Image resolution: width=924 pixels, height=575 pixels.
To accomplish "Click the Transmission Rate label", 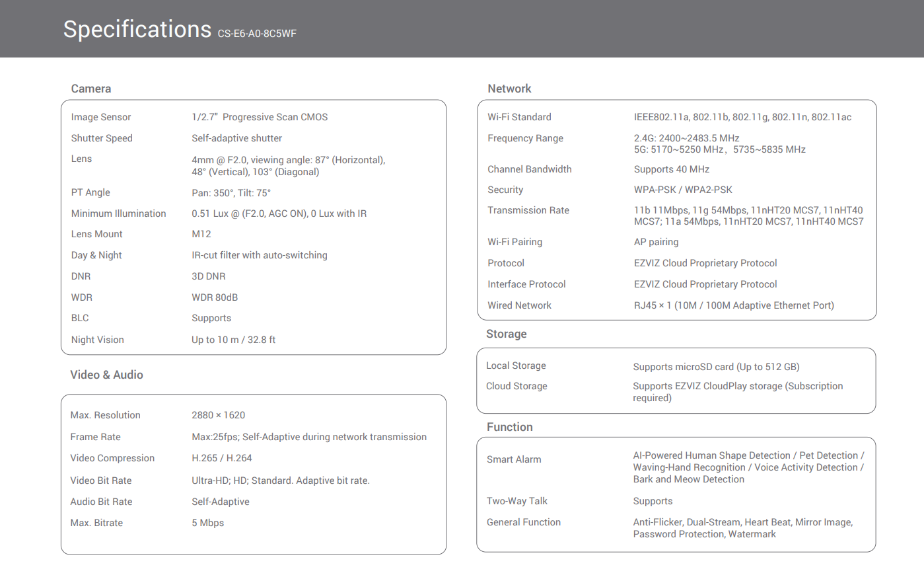I will tap(528, 210).
